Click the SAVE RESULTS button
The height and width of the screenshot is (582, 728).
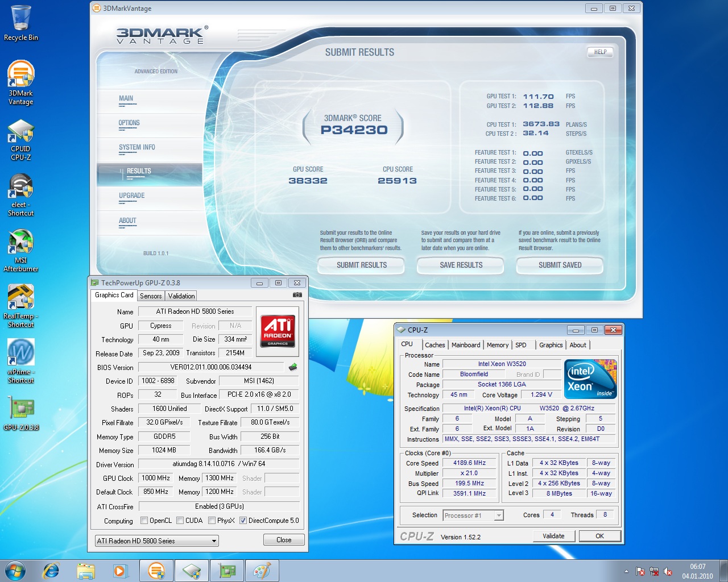point(461,265)
